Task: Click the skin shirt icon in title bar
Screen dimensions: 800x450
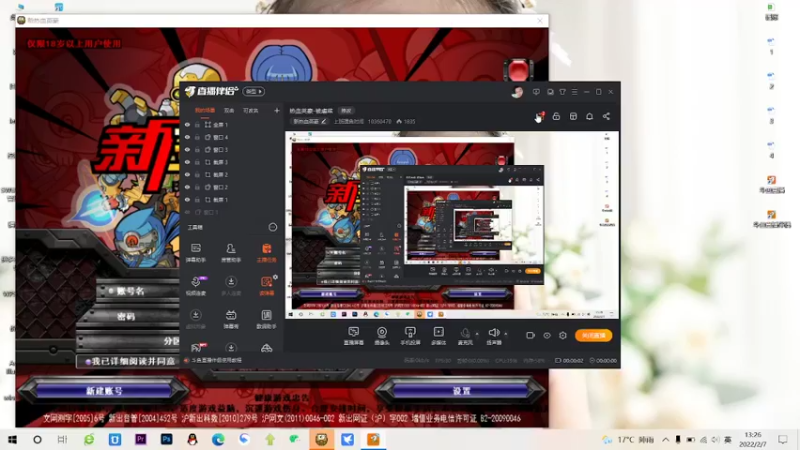Action: (x=562, y=92)
